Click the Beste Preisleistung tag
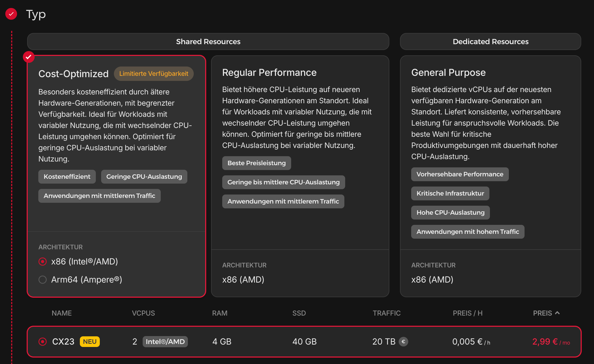 tap(257, 163)
